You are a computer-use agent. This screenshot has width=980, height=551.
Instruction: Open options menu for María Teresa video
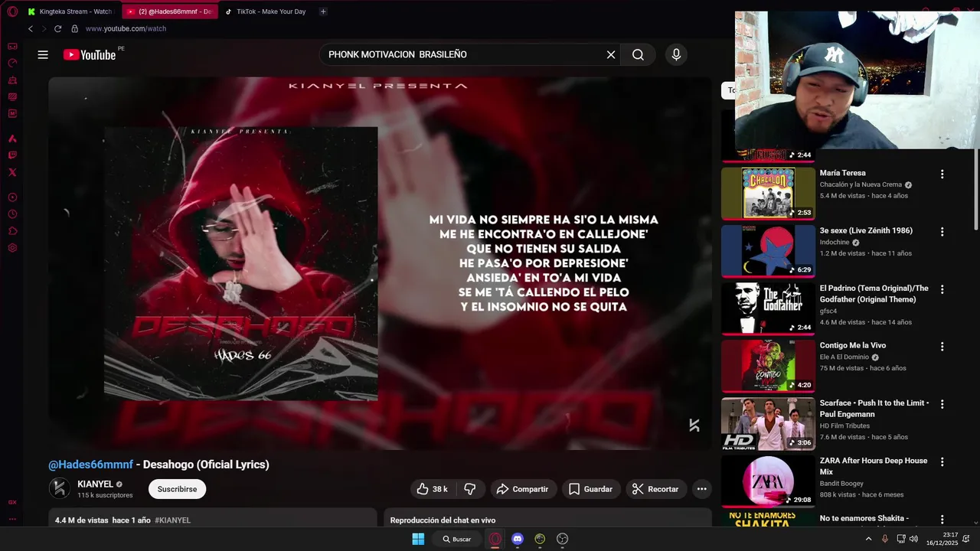coord(942,174)
